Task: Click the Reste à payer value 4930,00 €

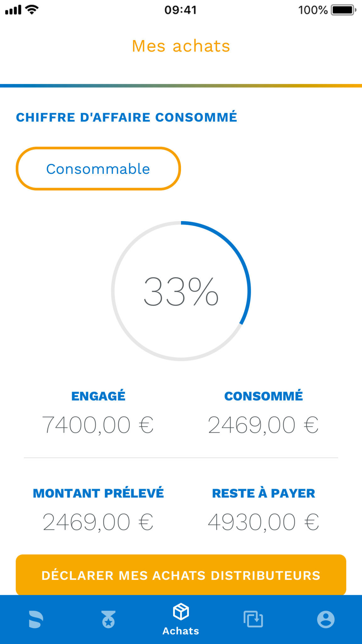Action: pyautogui.click(x=263, y=522)
